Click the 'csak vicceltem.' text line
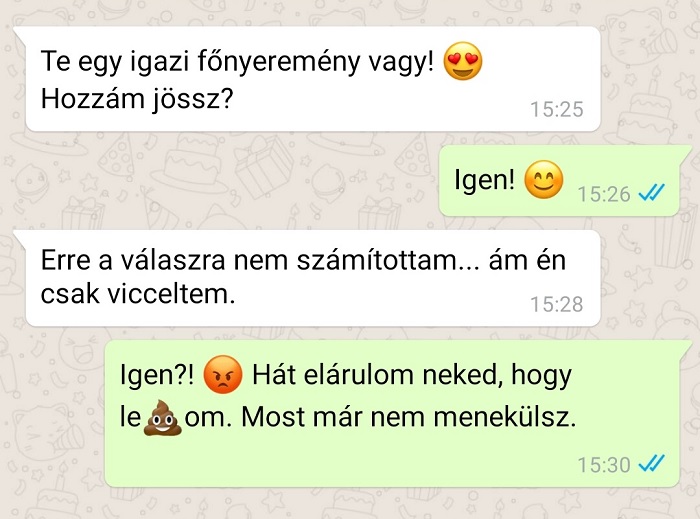This screenshot has height=519, width=700. [138, 295]
